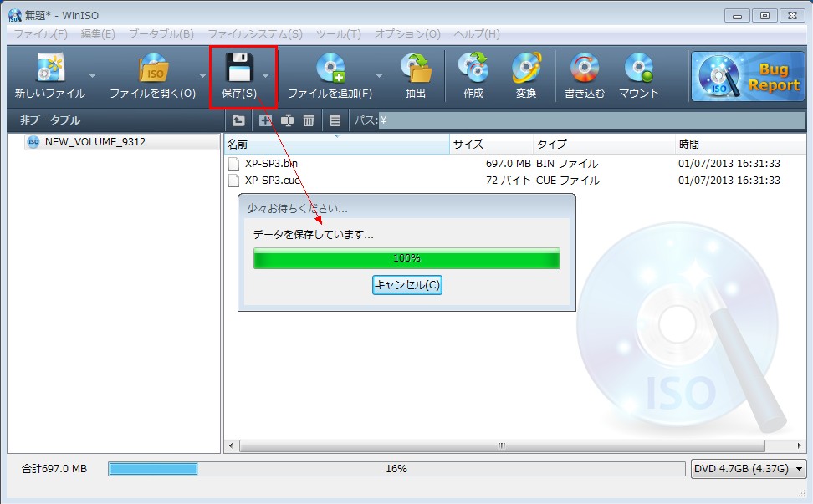Click the 72 バイト size cell
813x504 pixels.
pyautogui.click(x=509, y=181)
